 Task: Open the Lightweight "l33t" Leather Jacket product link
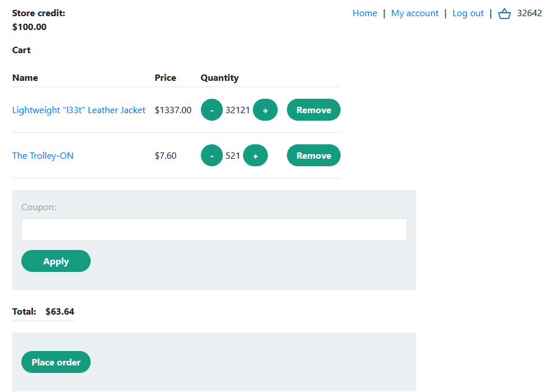coord(79,110)
